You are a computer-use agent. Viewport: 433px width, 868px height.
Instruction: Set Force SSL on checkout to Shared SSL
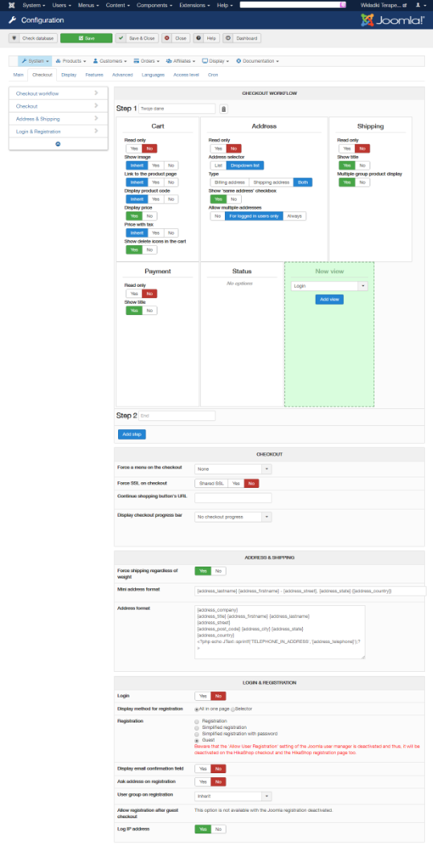point(211,483)
